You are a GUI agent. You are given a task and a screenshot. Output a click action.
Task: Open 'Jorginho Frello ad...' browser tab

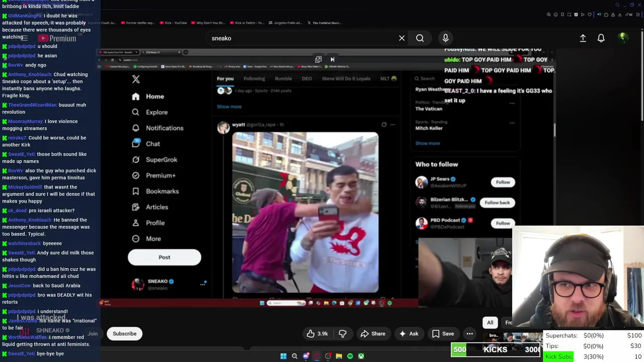[x=285, y=23]
